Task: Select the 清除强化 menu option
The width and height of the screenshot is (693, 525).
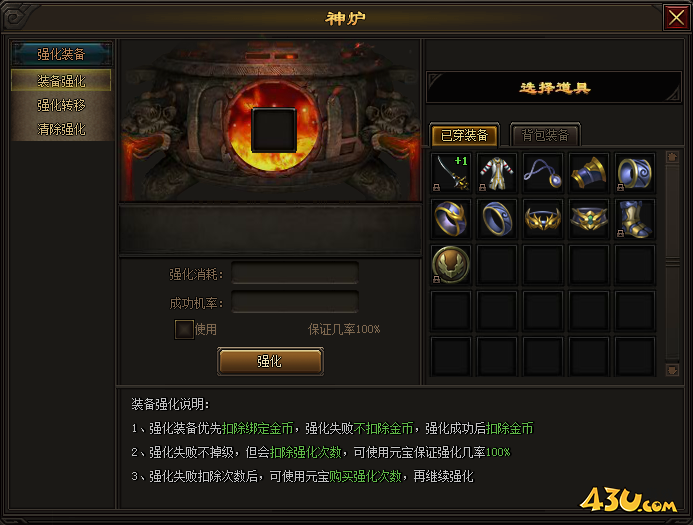Action: [61, 129]
